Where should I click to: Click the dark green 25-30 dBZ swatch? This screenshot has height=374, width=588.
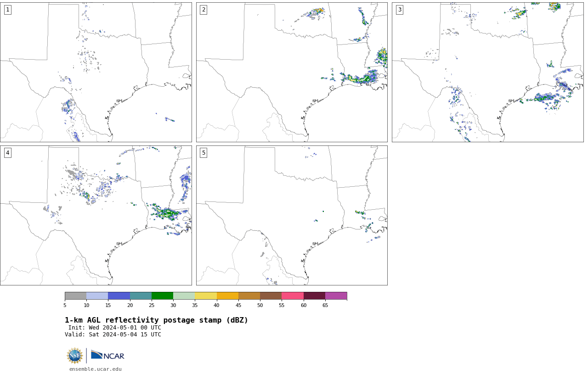click(162, 296)
